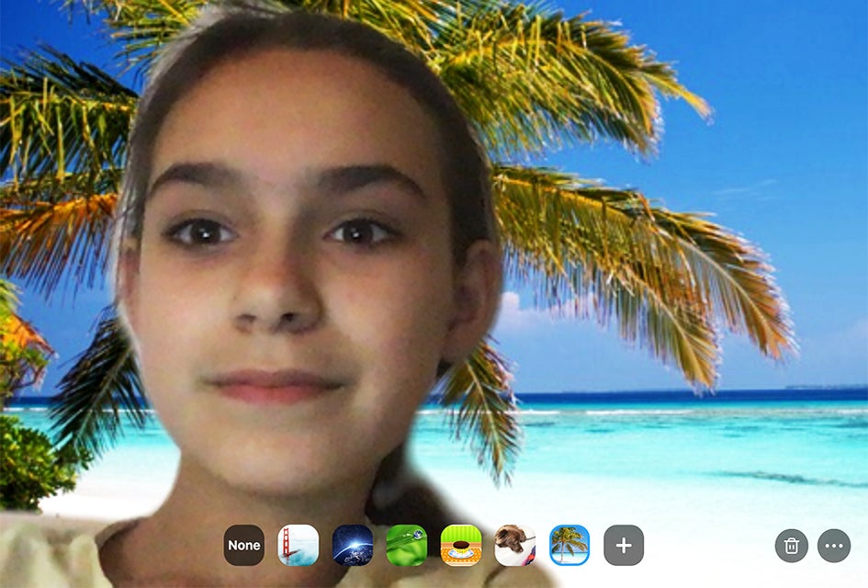The image size is (868, 588).
Task: Turn off virtual background via None
Action: coord(243,545)
